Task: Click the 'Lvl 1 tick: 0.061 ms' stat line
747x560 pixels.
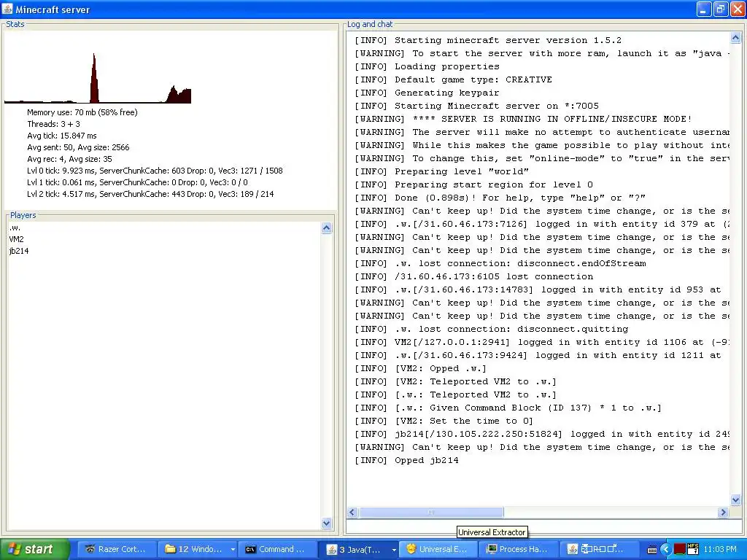Action: click(137, 182)
